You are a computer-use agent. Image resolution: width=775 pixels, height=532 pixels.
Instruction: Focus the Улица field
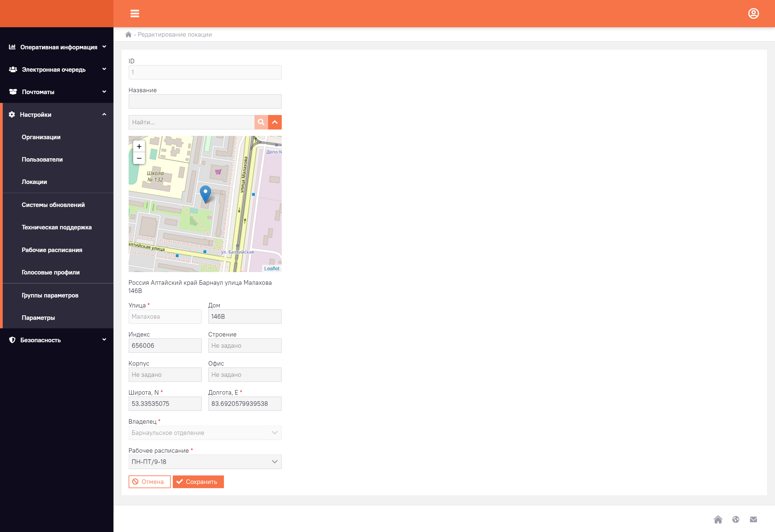coord(165,317)
